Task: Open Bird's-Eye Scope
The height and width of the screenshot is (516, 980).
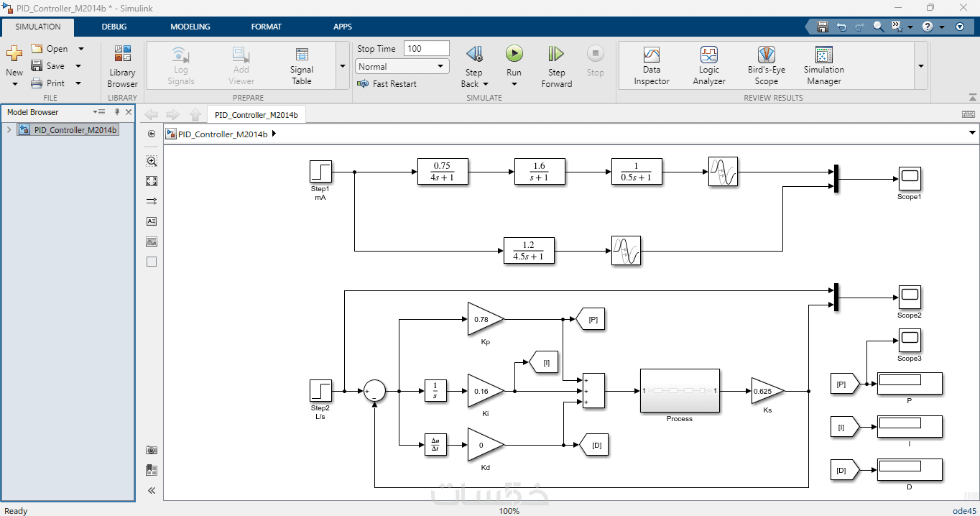Action: [767, 65]
